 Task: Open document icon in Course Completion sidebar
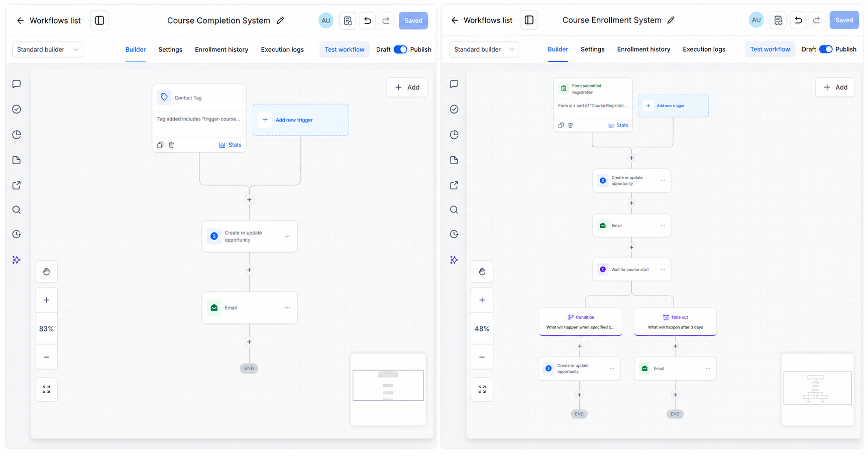tap(17, 160)
